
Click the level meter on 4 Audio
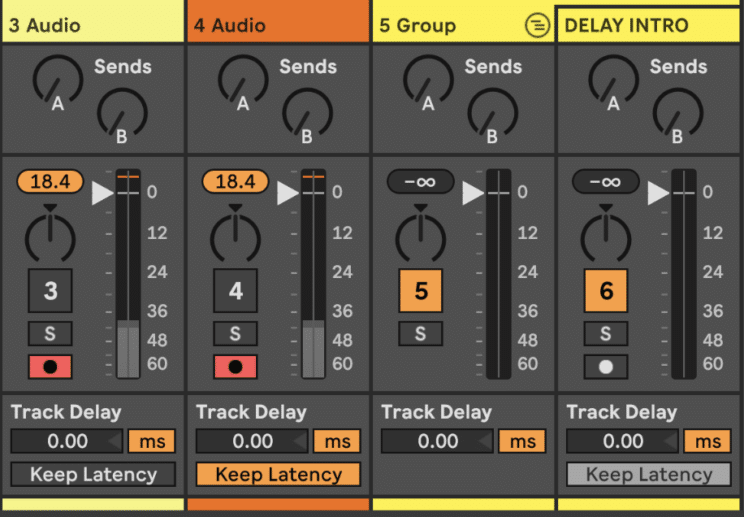tap(313, 274)
